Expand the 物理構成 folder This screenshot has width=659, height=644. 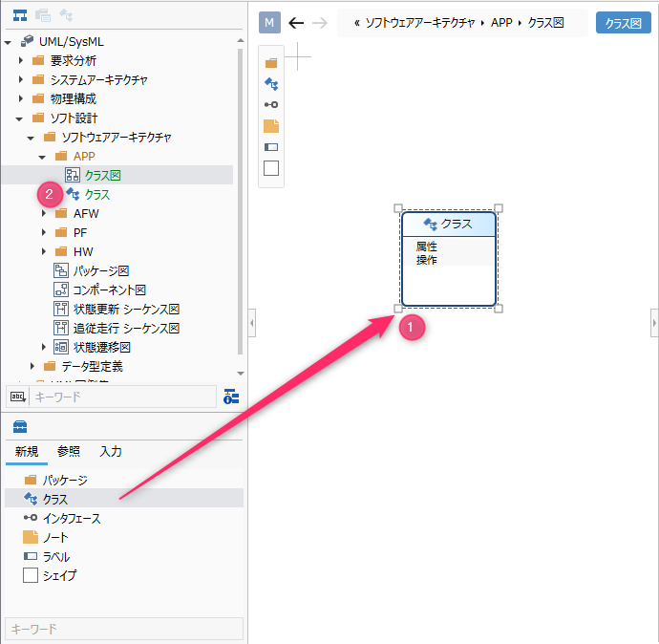[x=21, y=98]
